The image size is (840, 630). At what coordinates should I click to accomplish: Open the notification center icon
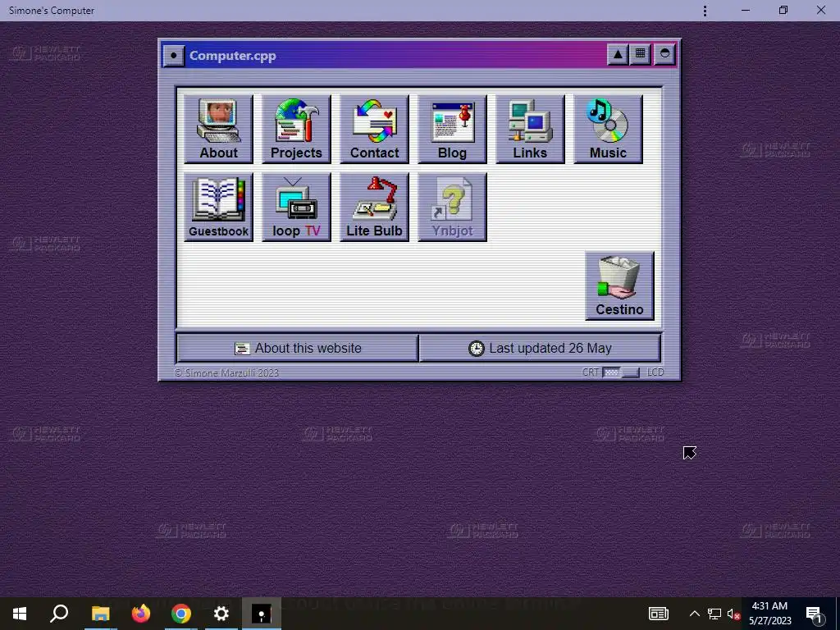point(815,614)
